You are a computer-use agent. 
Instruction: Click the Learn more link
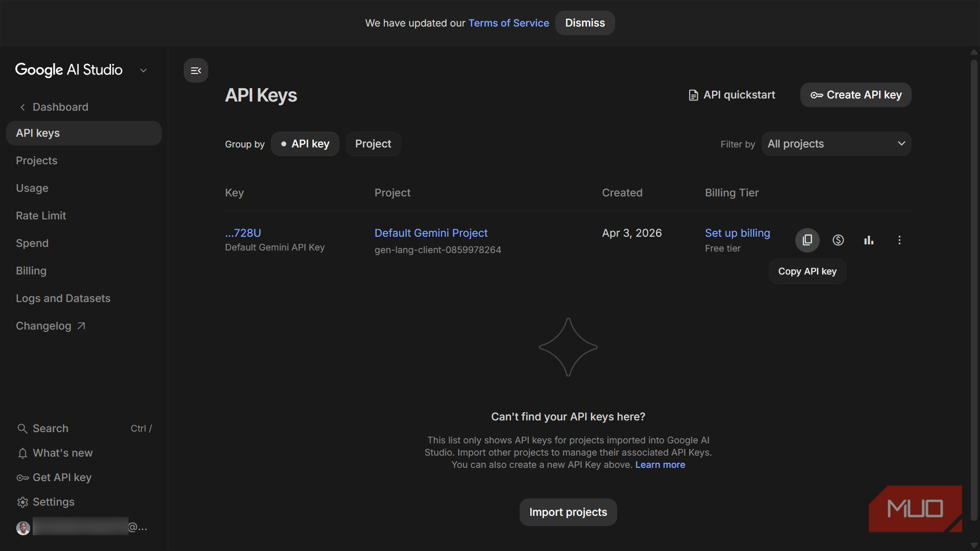click(660, 465)
